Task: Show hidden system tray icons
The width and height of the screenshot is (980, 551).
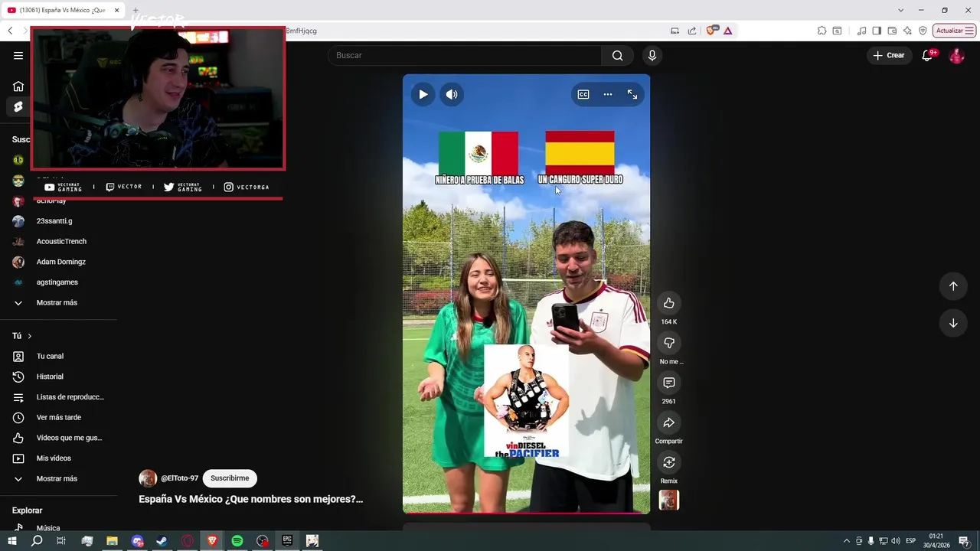Action: pyautogui.click(x=846, y=541)
